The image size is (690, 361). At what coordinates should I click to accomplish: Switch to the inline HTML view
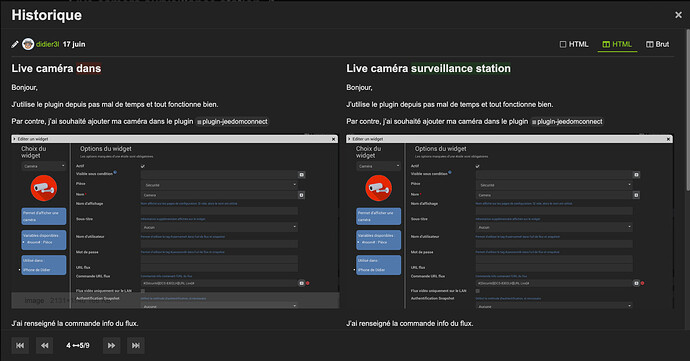click(x=574, y=44)
